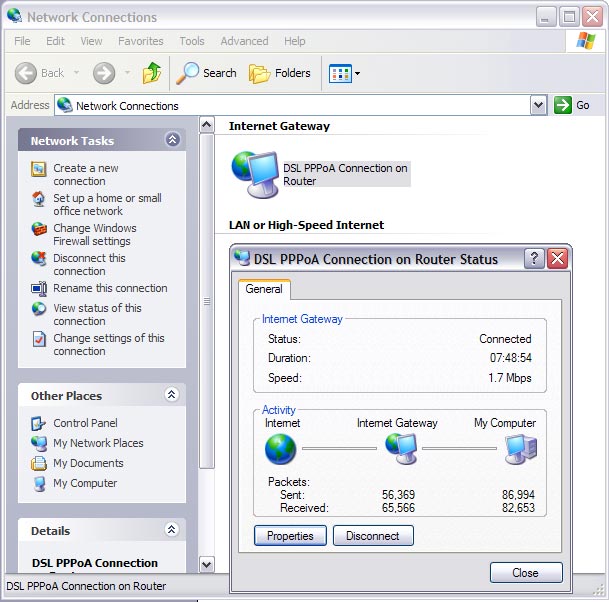The image size is (609, 602).
Task: Open the Search toolbar button
Action: (206, 73)
